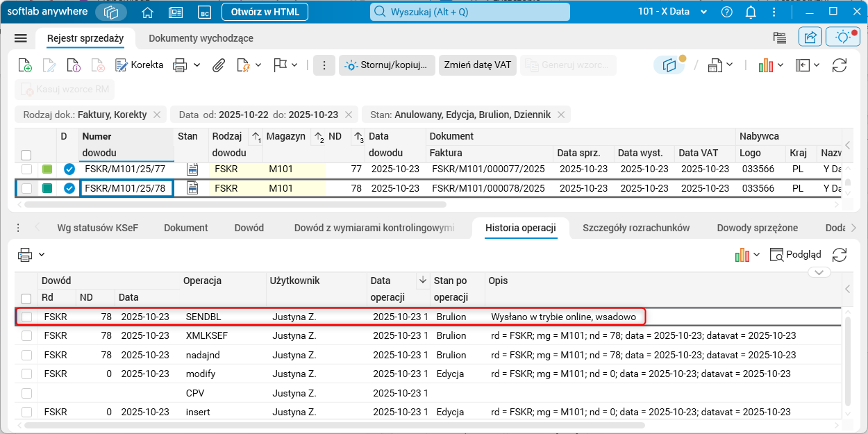Tick the checkbox of the SENDBL row
Viewport: 868px width, 434px height.
click(x=26, y=317)
